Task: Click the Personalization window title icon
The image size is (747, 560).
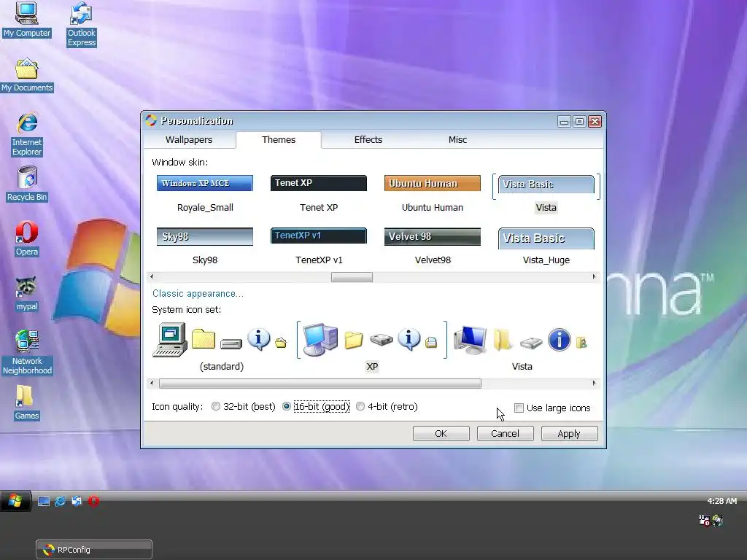Action: click(152, 120)
